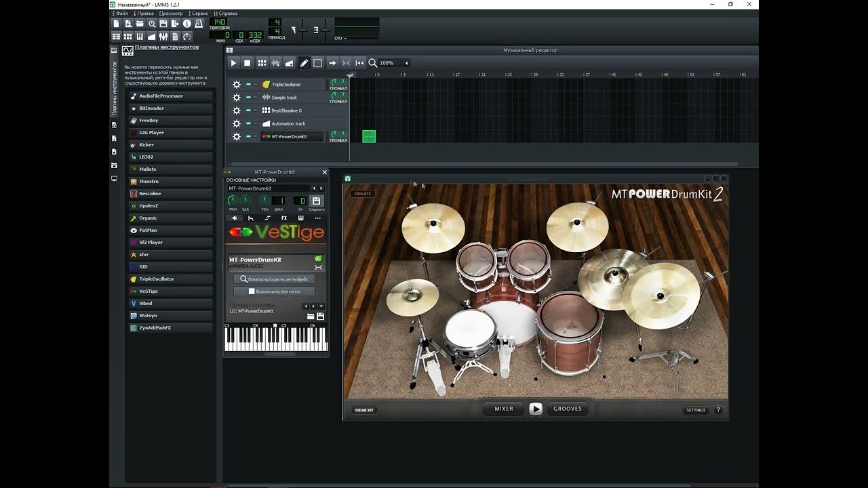The width and height of the screenshot is (868, 488).
Task: Open settings gear of Sample track
Action: (237, 98)
